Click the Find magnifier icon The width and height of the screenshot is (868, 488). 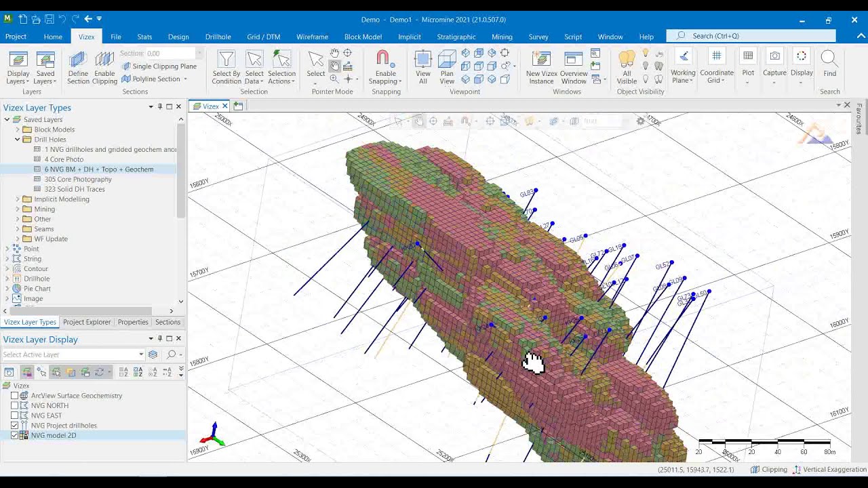coord(829,64)
